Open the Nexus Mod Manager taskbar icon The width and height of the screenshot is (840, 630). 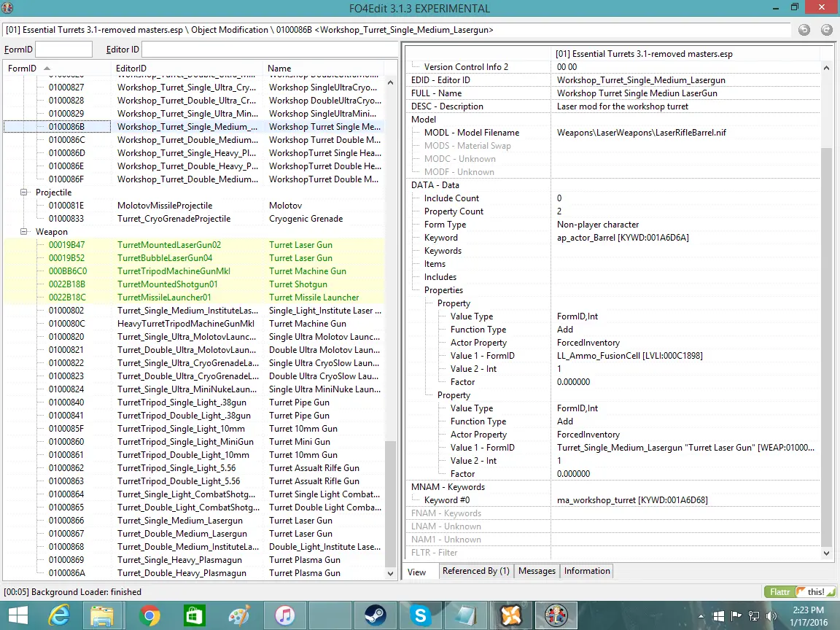pyautogui.click(x=510, y=615)
